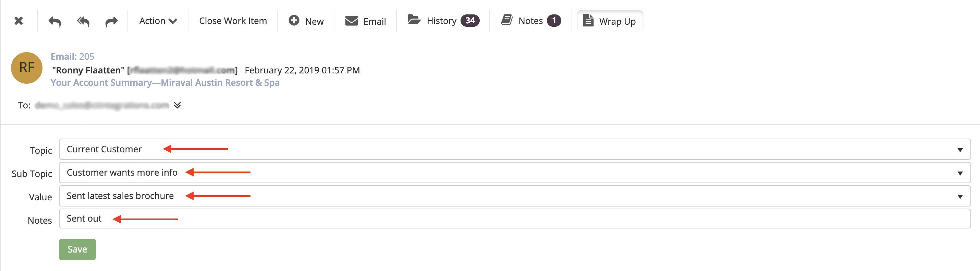Image resolution: width=980 pixels, height=271 pixels.
Task: Click the New plus icon
Action: point(294,21)
